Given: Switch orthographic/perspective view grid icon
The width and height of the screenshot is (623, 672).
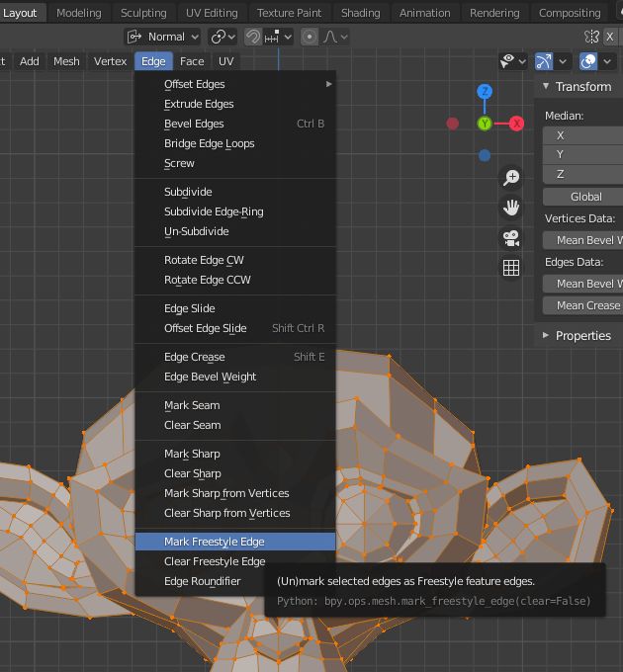Looking at the screenshot, I should coord(511,268).
